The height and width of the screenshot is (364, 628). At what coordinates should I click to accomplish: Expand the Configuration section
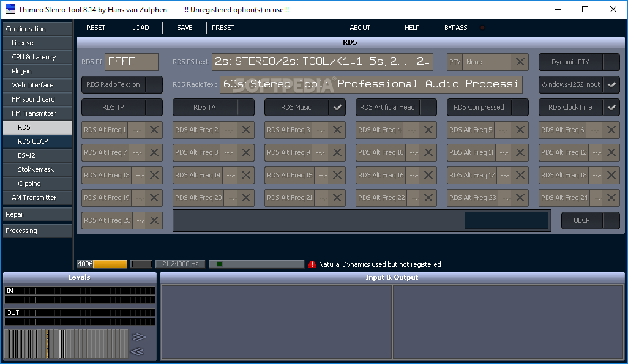[x=37, y=29]
